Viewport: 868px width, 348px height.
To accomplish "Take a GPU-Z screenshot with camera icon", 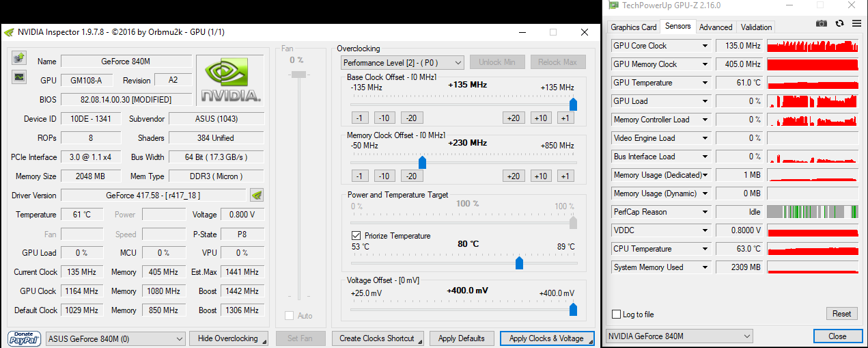I will point(822,23).
